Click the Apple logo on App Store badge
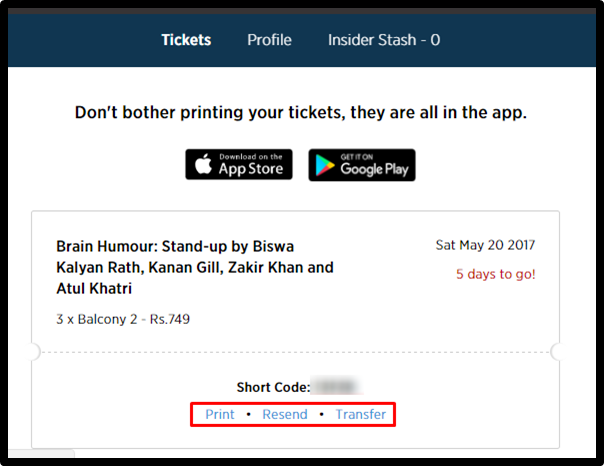The width and height of the screenshot is (604, 466). 203,164
